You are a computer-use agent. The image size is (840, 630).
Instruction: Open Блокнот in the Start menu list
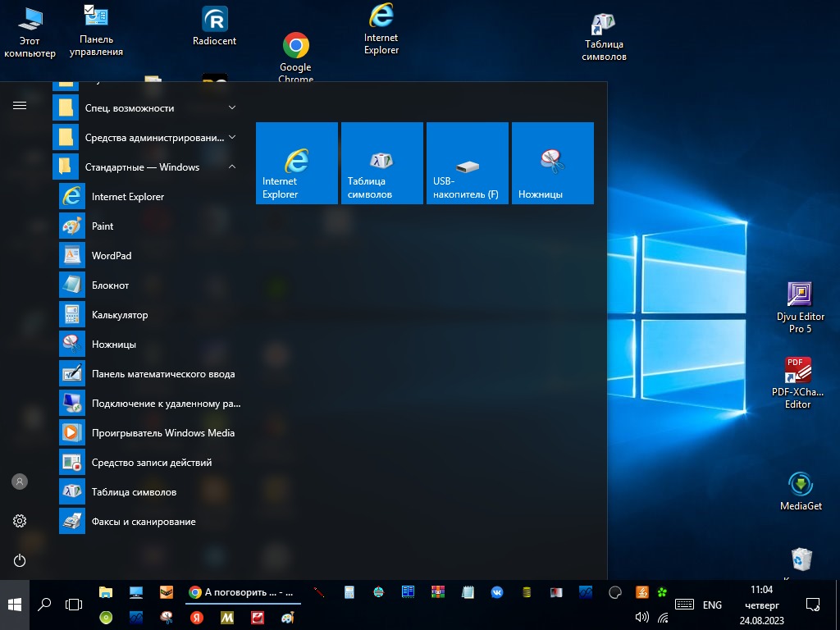[x=148, y=285]
